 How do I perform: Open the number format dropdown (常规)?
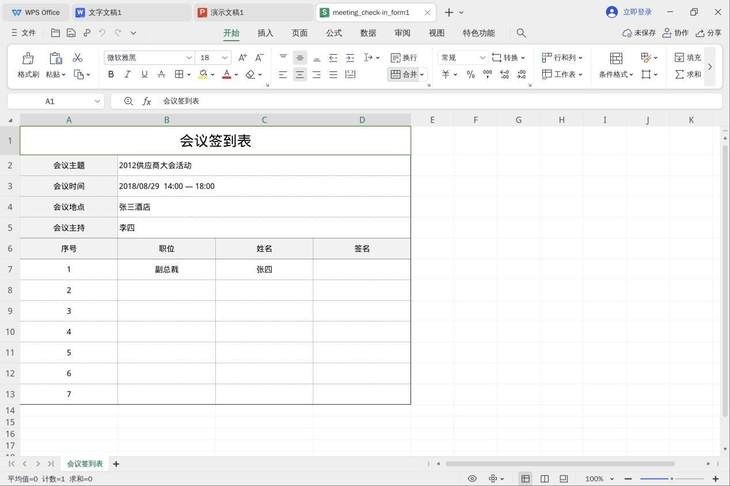[x=482, y=58]
